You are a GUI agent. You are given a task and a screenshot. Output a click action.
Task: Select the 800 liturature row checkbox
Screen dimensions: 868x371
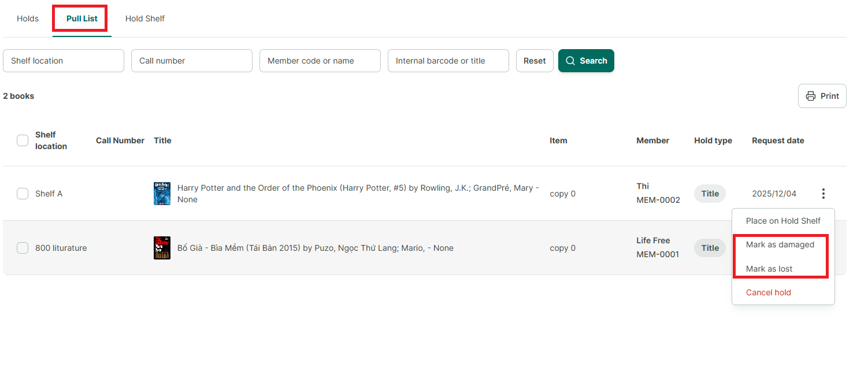23,248
